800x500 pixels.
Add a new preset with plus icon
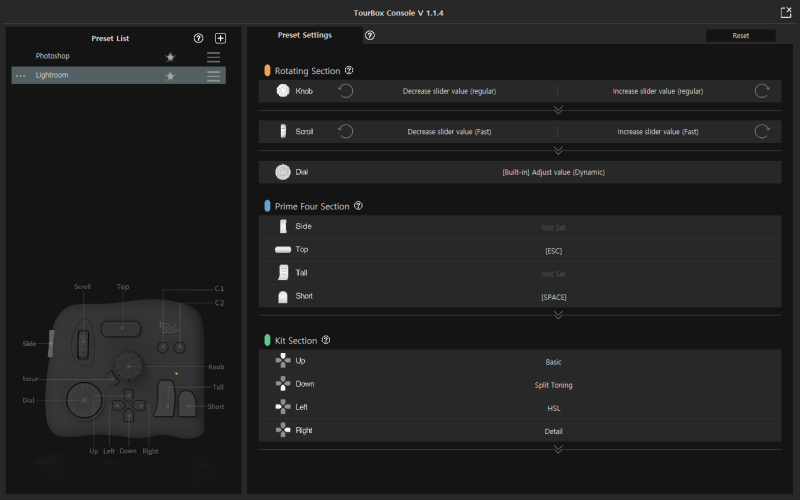coord(220,38)
